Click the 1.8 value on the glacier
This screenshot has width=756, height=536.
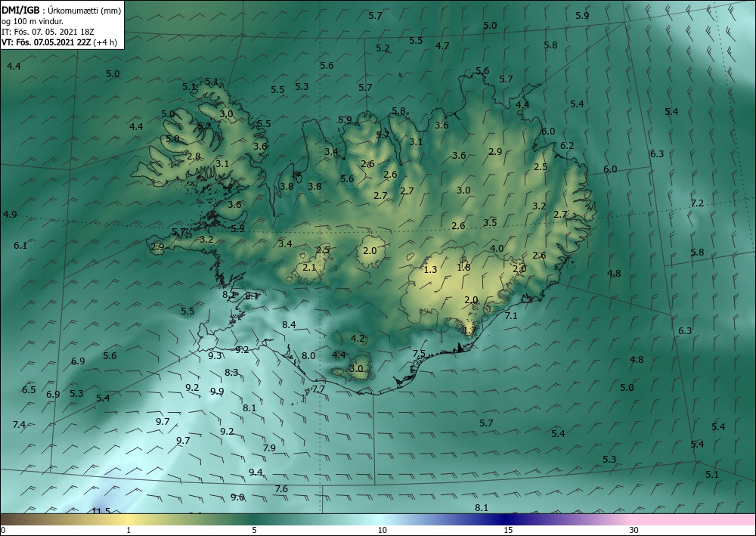(x=463, y=267)
